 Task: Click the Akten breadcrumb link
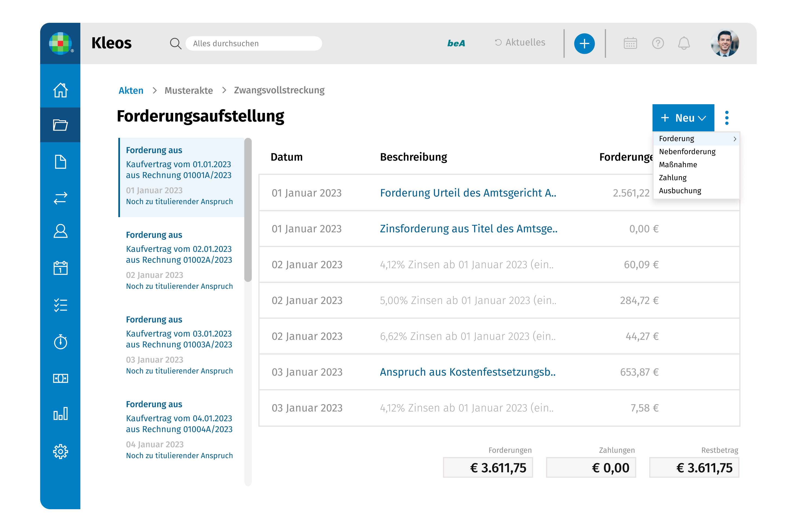coord(131,91)
